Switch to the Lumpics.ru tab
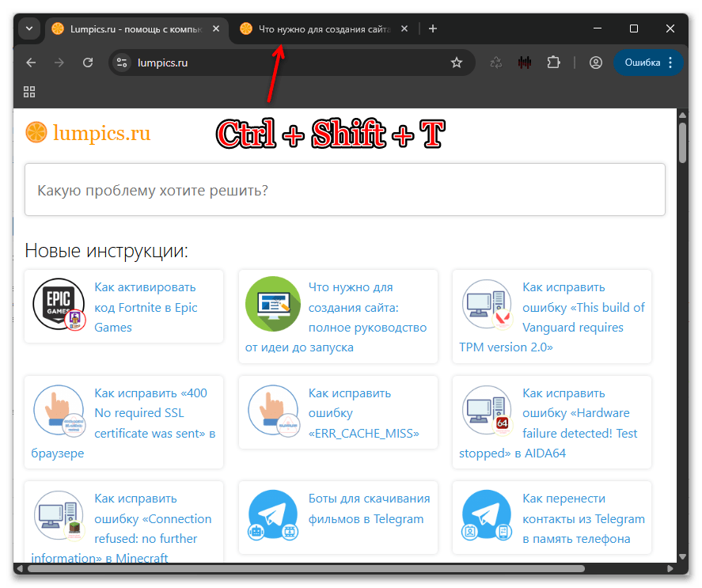The height and width of the screenshot is (588, 702). coord(135,29)
